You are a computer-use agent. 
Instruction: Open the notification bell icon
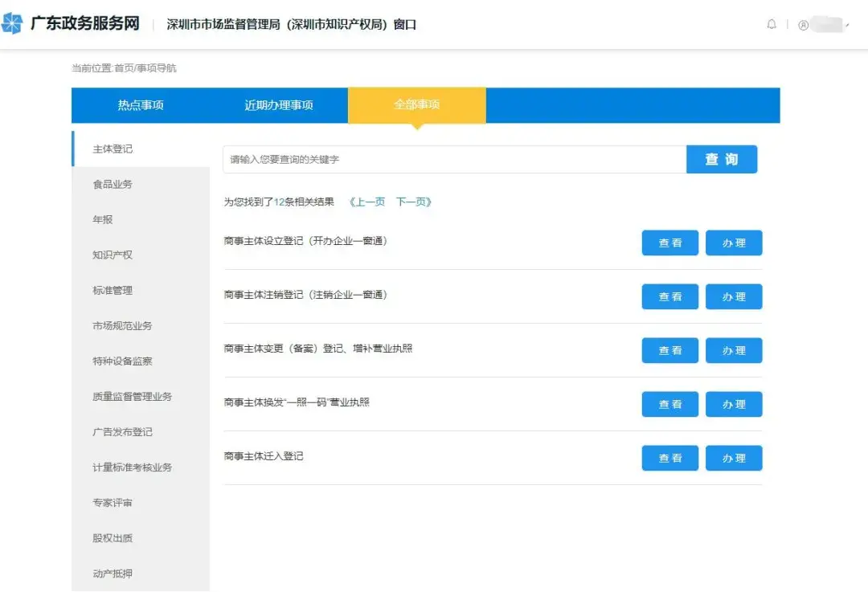pos(772,24)
